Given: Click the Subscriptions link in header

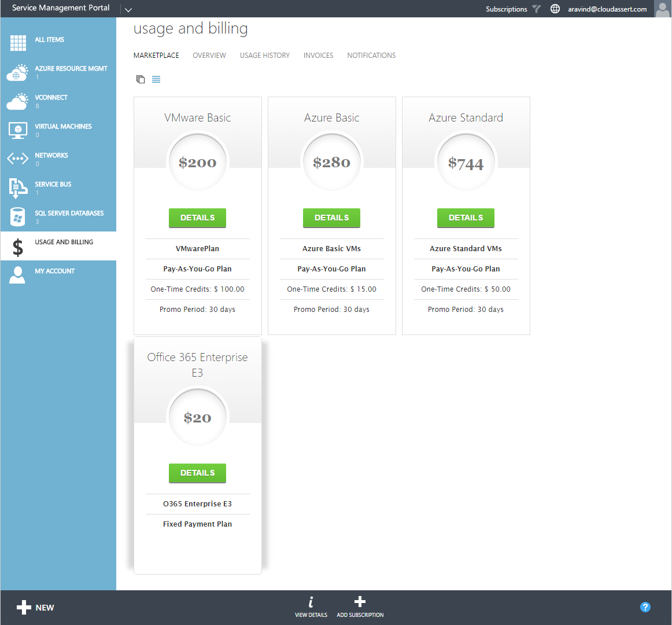Looking at the screenshot, I should pyautogui.click(x=507, y=9).
